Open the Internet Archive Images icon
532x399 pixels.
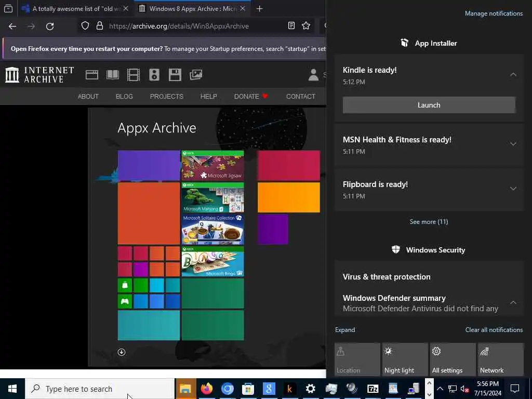click(196, 75)
